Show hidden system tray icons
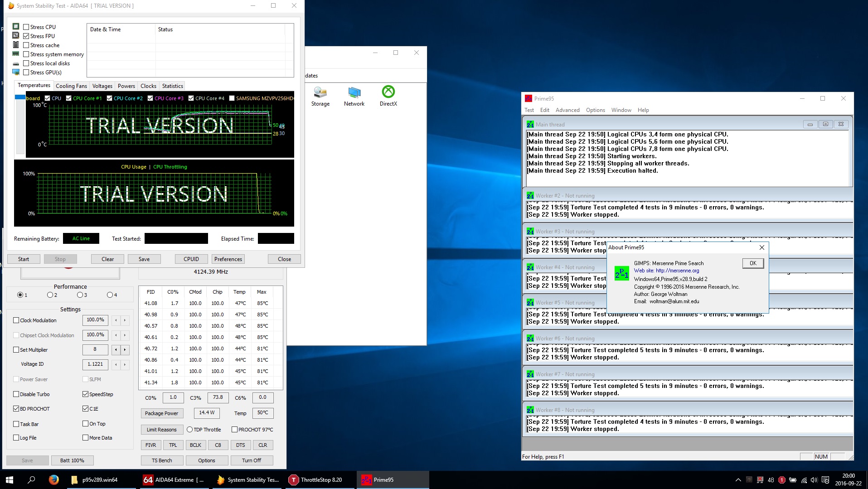Image resolution: width=868 pixels, height=489 pixels. [x=738, y=480]
